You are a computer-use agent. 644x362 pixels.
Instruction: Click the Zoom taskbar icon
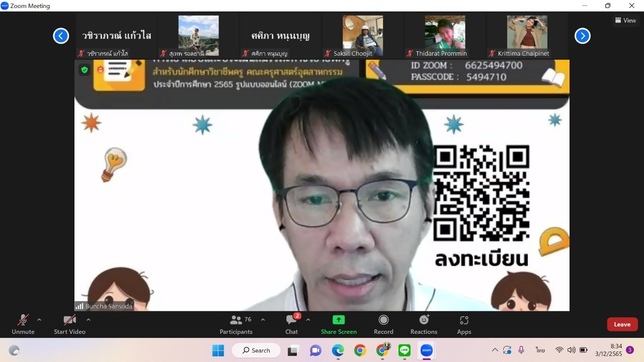(427, 350)
